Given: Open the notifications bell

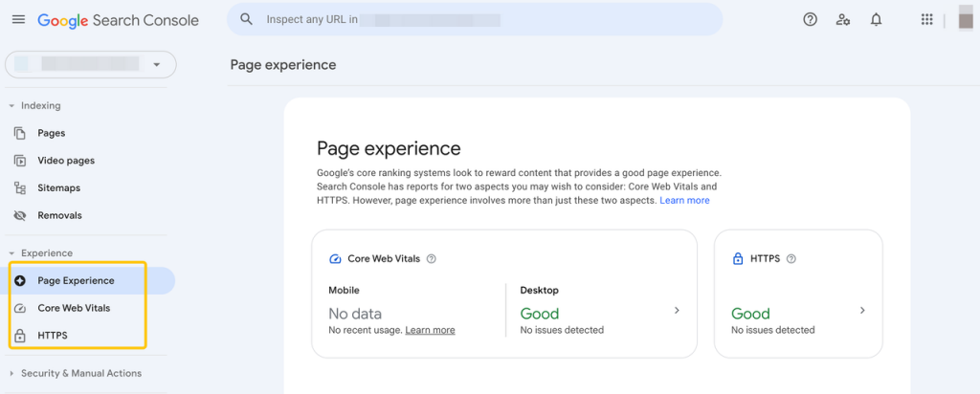Looking at the screenshot, I should [x=877, y=19].
